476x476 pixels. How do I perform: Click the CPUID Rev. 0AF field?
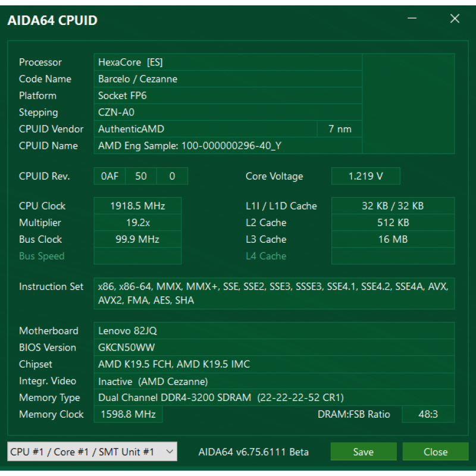109,176
